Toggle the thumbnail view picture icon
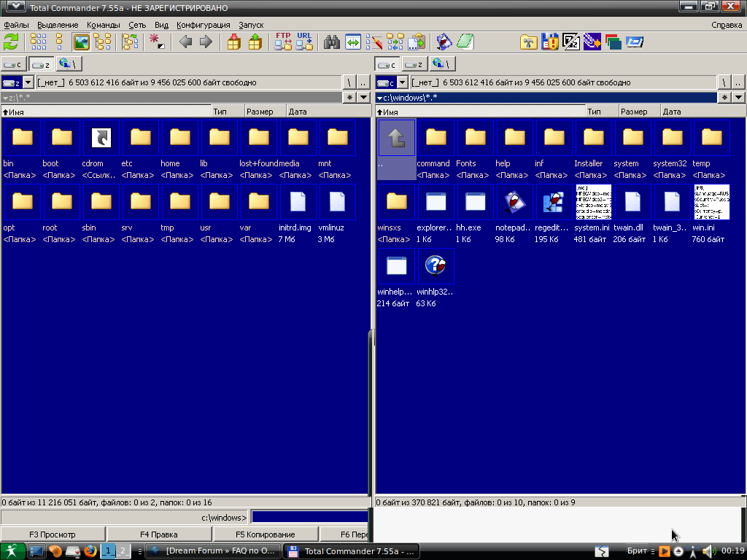747x560 pixels. [x=81, y=42]
